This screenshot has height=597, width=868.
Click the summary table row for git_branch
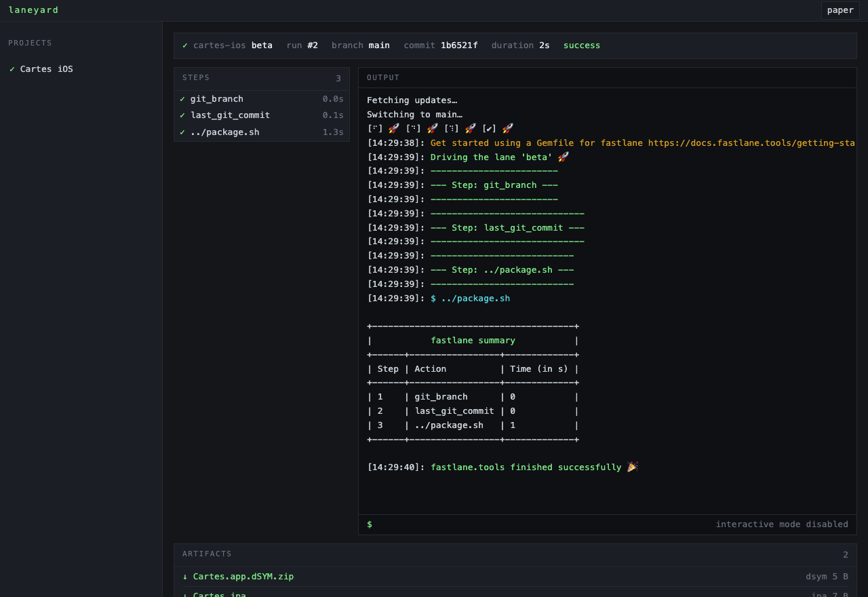click(x=473, y=397)
